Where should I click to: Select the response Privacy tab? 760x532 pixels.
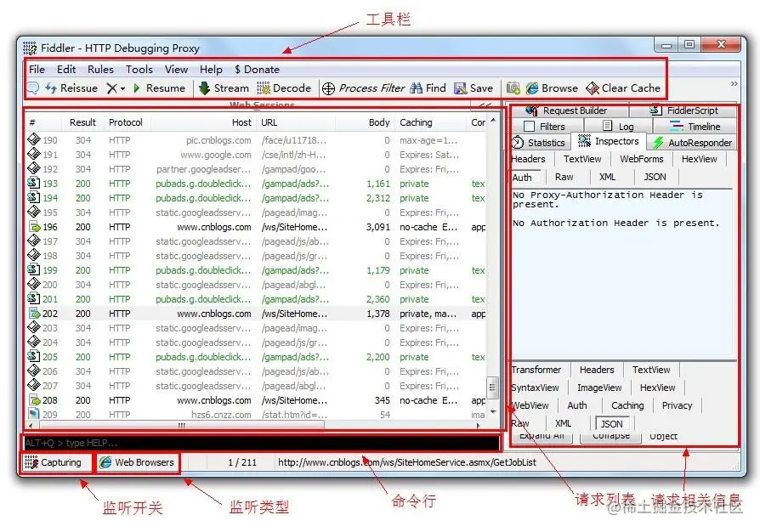click(677, 405)
